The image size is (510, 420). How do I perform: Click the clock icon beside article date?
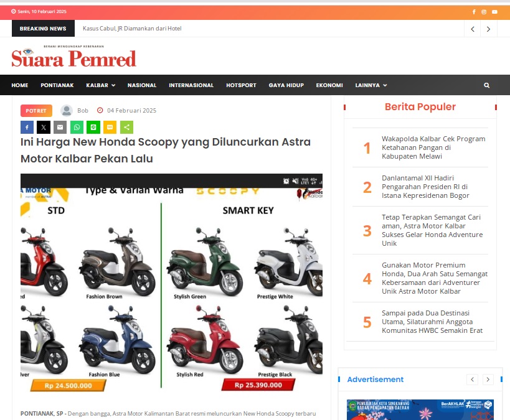coord(100,110)
